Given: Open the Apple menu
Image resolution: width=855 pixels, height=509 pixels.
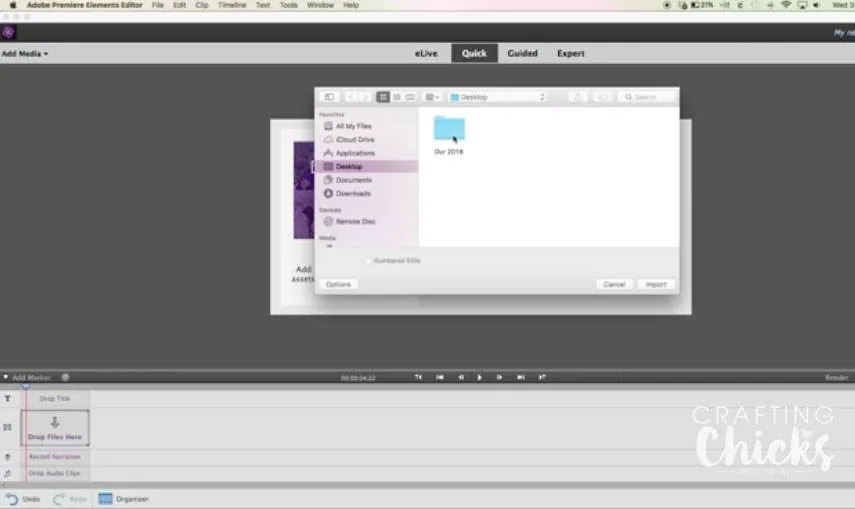Looking at the screenshot, I should pyautogui.click(x=13, y=5).
